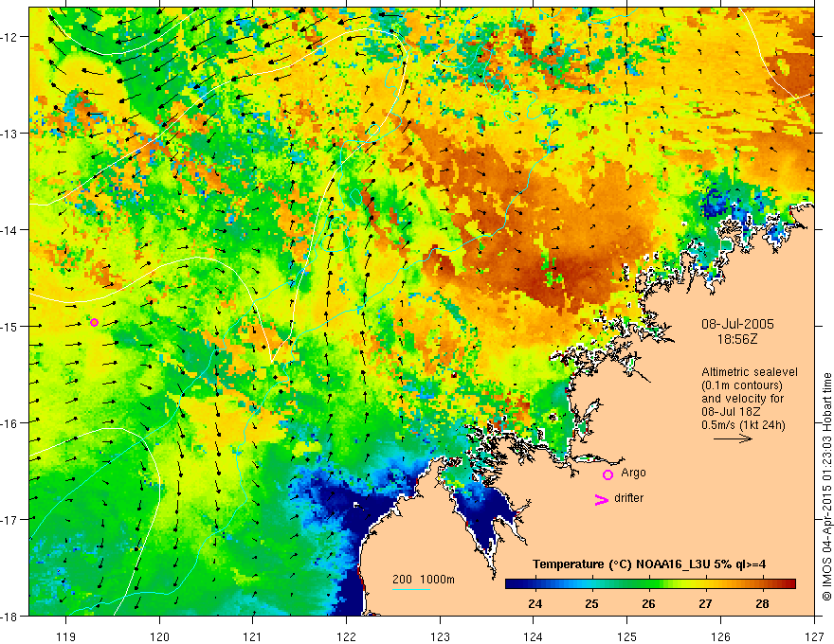Click longitude axis label 120
This screenshot has height=644, width=834.
[159, 636]
